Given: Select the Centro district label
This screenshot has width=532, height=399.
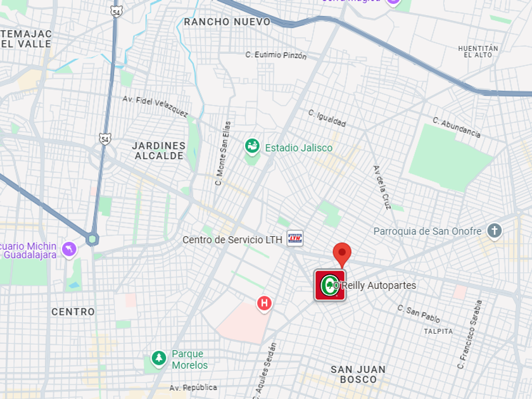Looking at the screenshot, I should click(x=73, y=312).
